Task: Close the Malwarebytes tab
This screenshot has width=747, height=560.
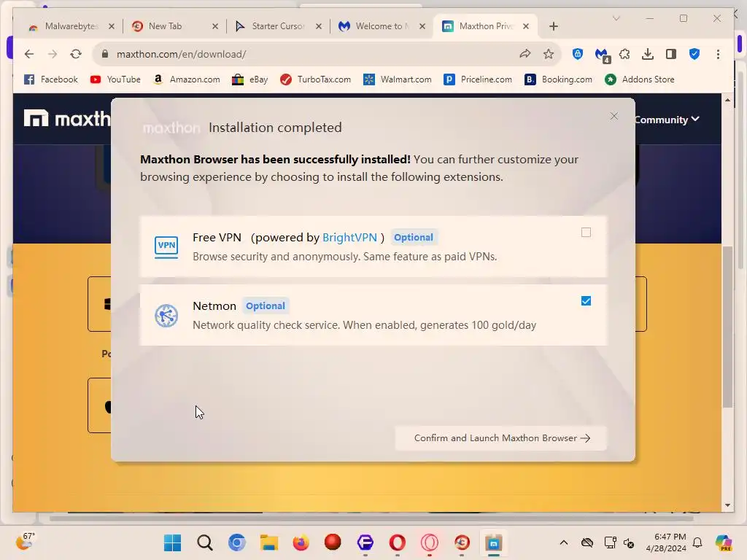Action: coord(112,26)
